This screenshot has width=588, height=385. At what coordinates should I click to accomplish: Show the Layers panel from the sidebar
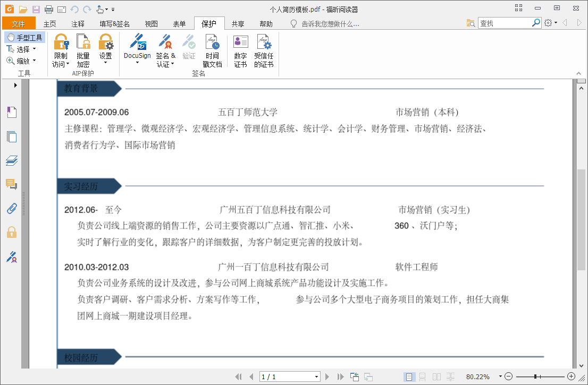coord(12,160)
